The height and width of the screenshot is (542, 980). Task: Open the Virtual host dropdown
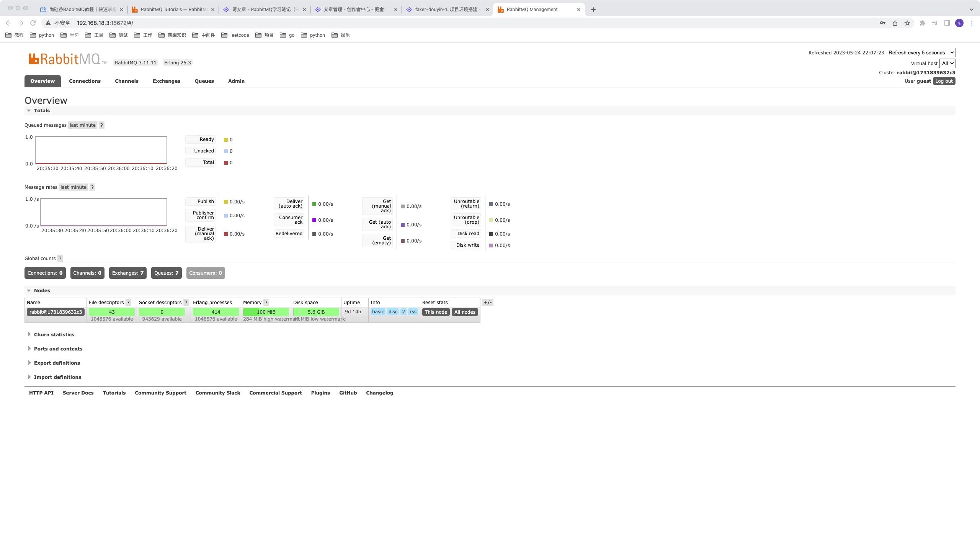pyautogui.click(x=947, y=64)
